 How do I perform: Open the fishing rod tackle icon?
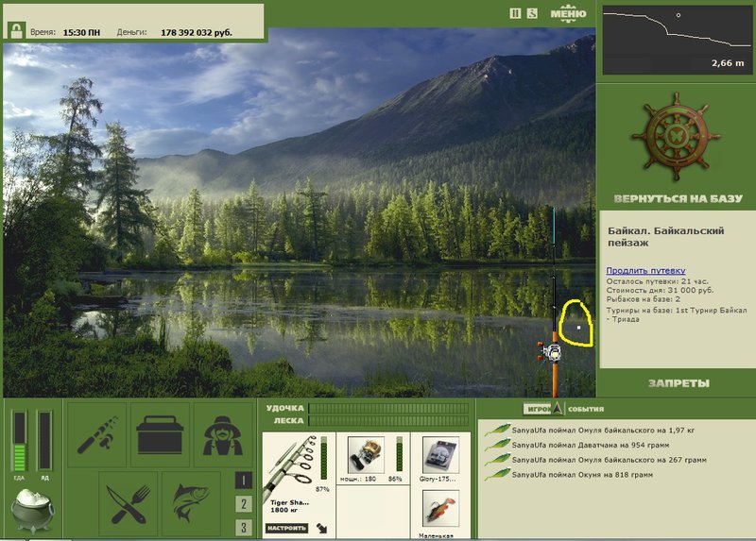pyautogui.click(x=97, y=435)
